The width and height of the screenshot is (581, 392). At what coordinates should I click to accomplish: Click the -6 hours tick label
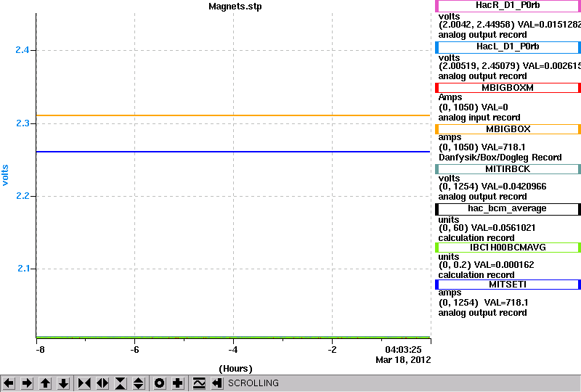click(x=134, y=350)
